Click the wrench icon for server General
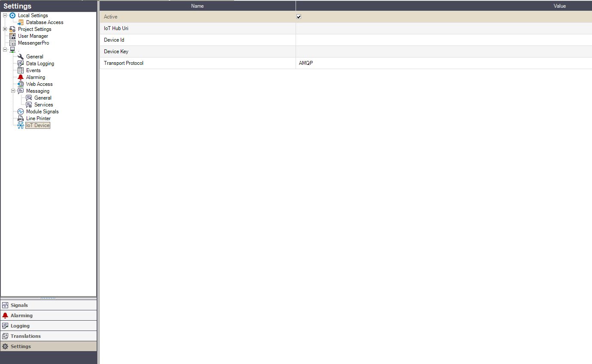This screenshot has height=364, width=592. coord(21,57)
